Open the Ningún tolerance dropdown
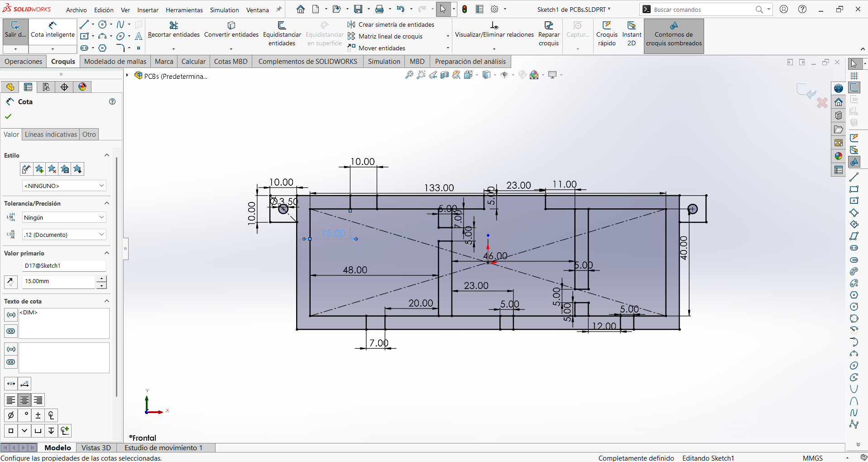Screen dimensions: 868x462 (x=64, y=217)
